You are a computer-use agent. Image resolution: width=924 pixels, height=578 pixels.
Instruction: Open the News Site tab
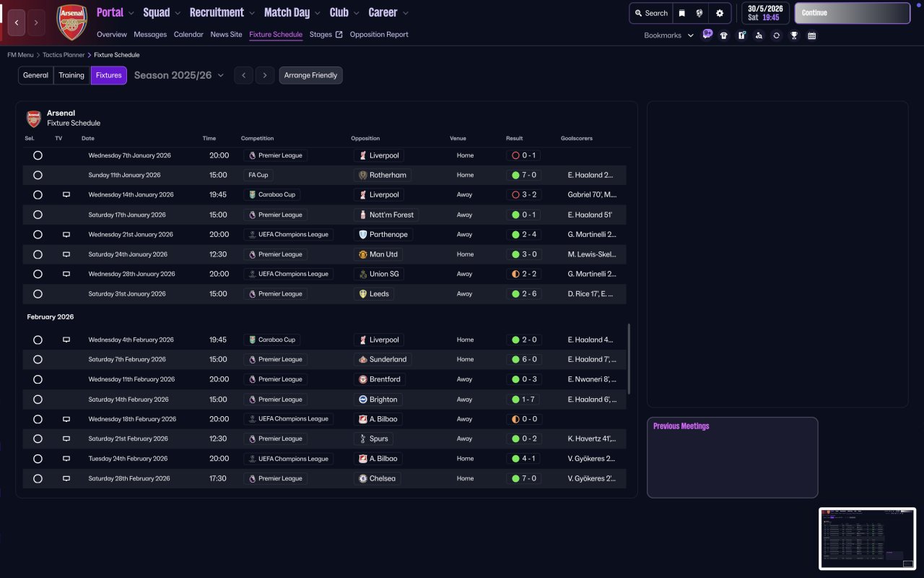click(x=227, y=35)
